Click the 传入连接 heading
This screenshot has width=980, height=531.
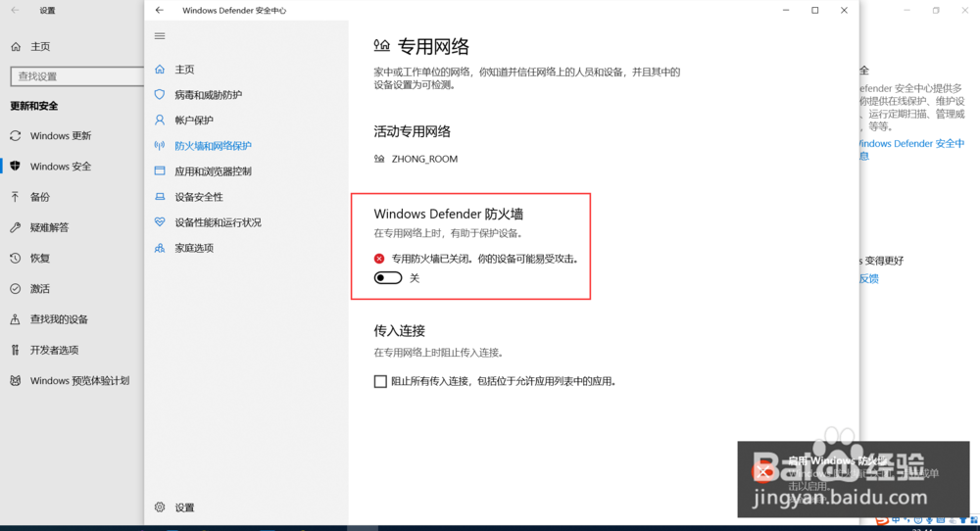[x=400, y=330]
